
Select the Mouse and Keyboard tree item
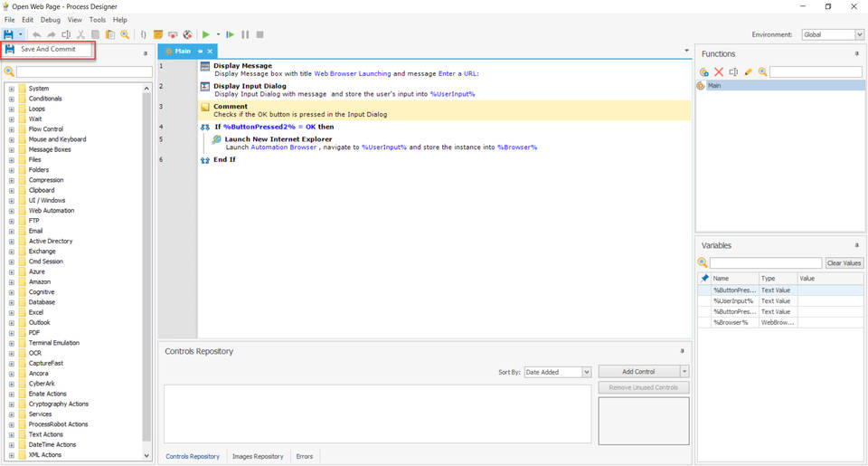click(x=57, y=139)
